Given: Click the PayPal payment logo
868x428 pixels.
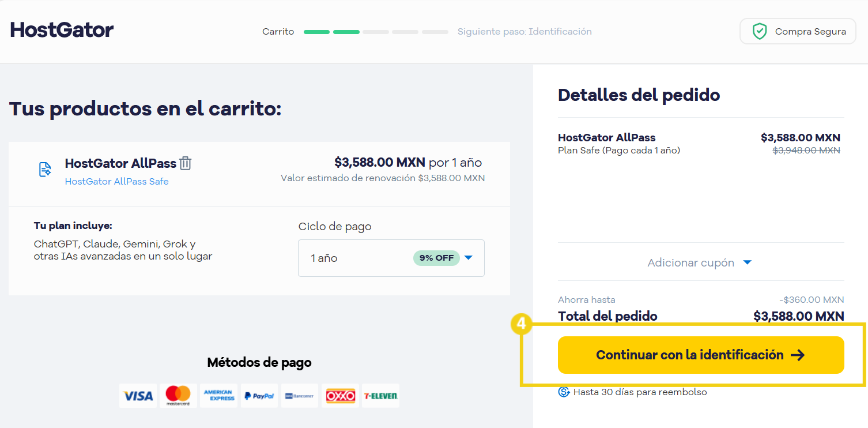Looking at the screenshot, I should [259, 396].
